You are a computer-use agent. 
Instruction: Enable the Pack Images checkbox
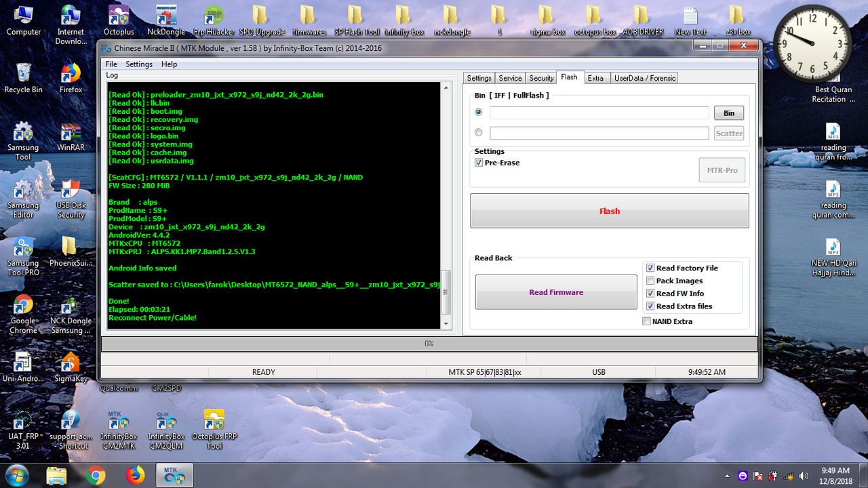click(x=650, y=281)
